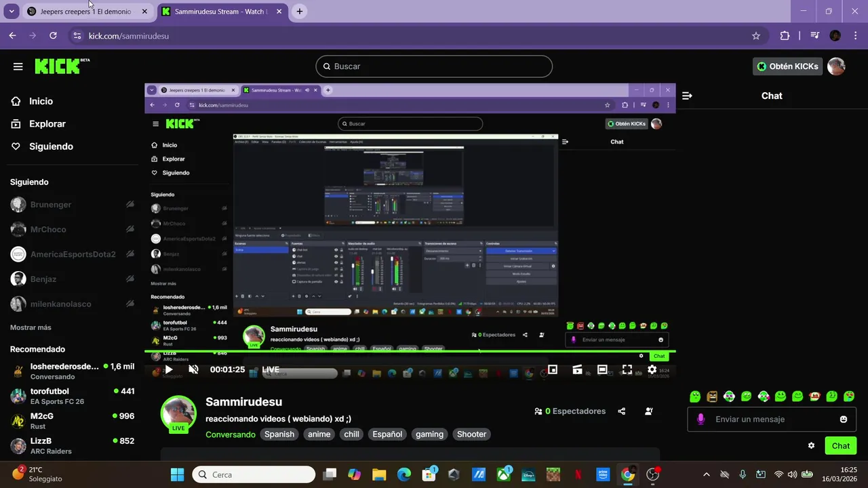Image resolution: width=868 pixels, height=488 pixels.
Task: Open the user profile avatar menu
Action: pos(836,66)
